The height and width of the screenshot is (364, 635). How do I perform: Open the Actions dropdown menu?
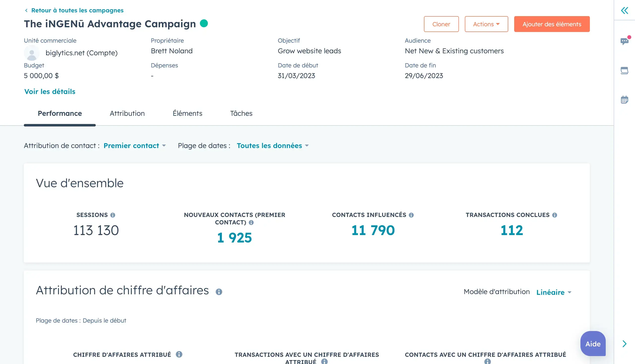tap(486, 24)
